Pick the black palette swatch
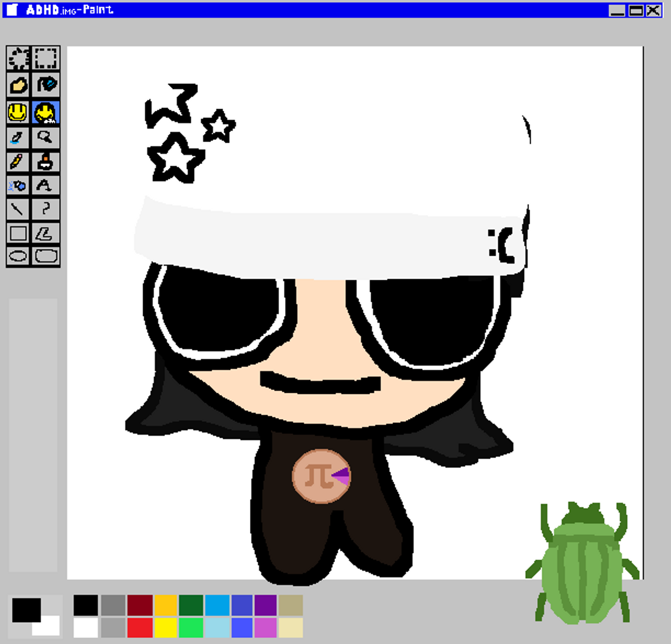Viewport: 671px width, 644px height. [x=86, y=605]
